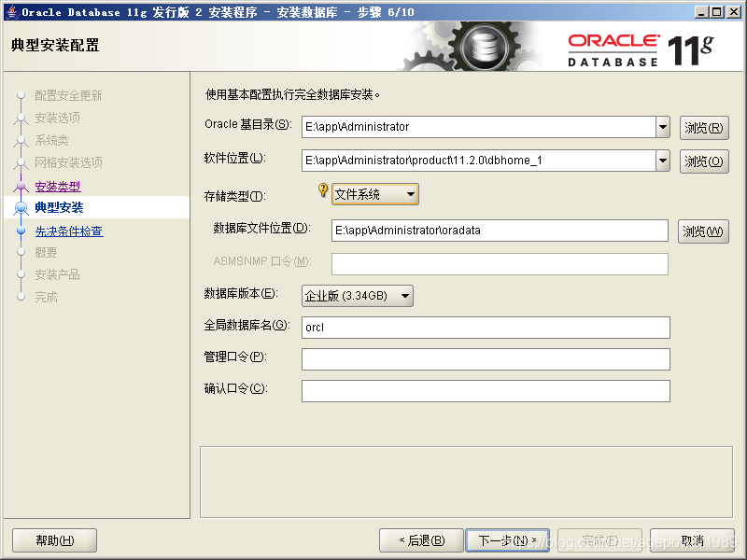
Task: Click the 配置安全更新 step label
Action: tap(68, 96)
